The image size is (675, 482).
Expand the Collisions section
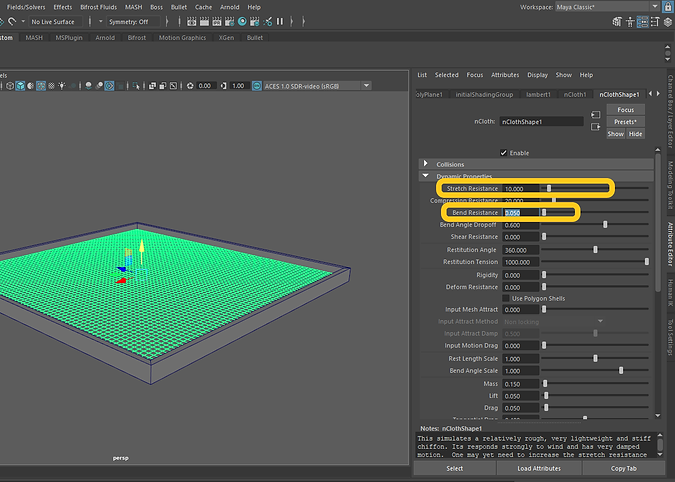[426, 164]
